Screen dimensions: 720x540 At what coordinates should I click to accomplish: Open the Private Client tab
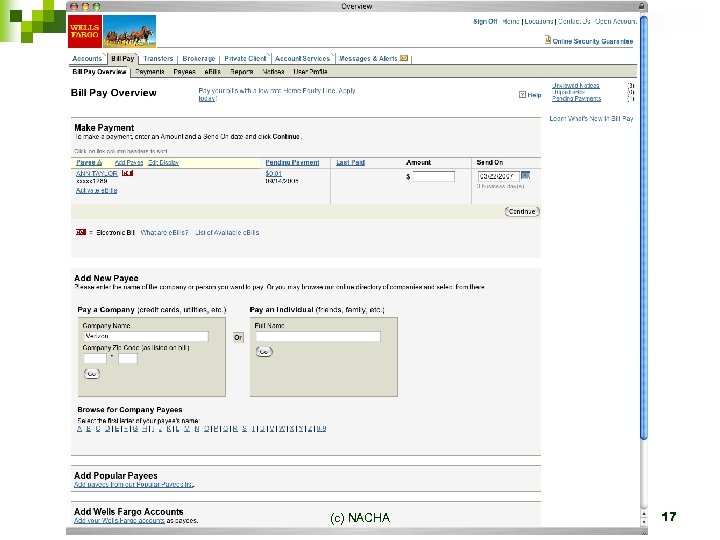pos(245,58)
